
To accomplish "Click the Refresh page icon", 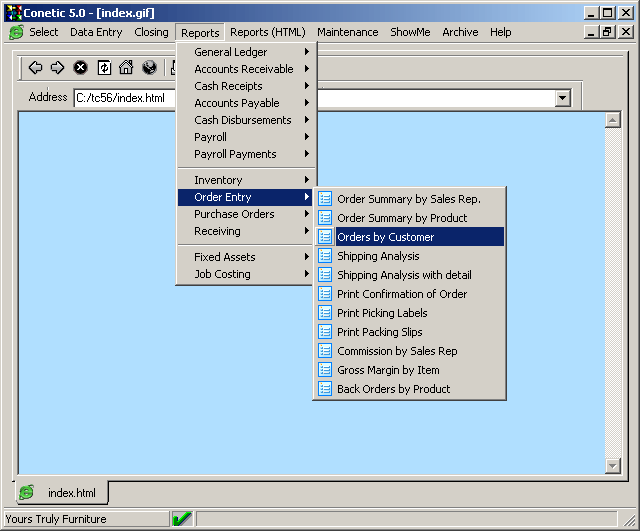I will (x=103, y=68).
